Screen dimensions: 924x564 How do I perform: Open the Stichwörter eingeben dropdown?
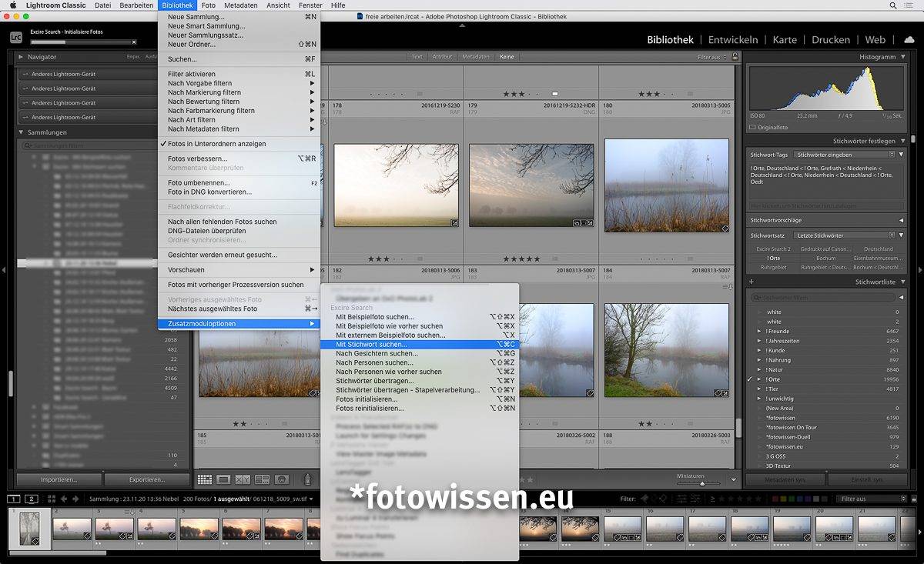(x=845, y=155)
